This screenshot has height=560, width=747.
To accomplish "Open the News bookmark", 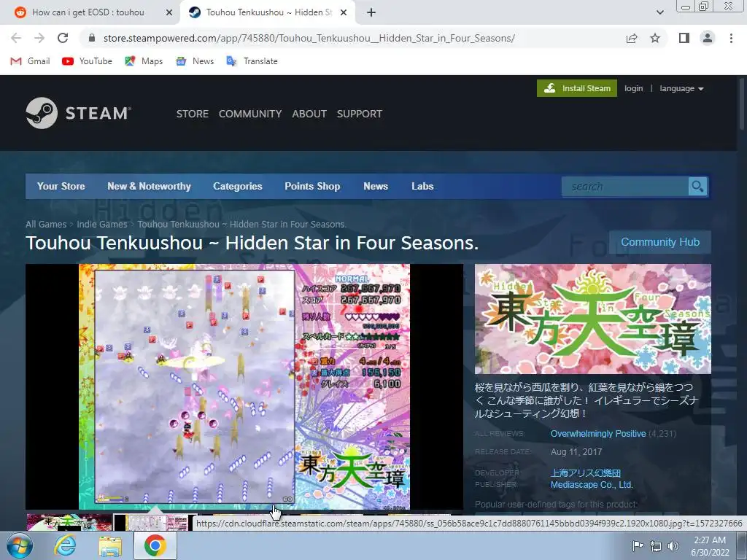I will [195, 61].
